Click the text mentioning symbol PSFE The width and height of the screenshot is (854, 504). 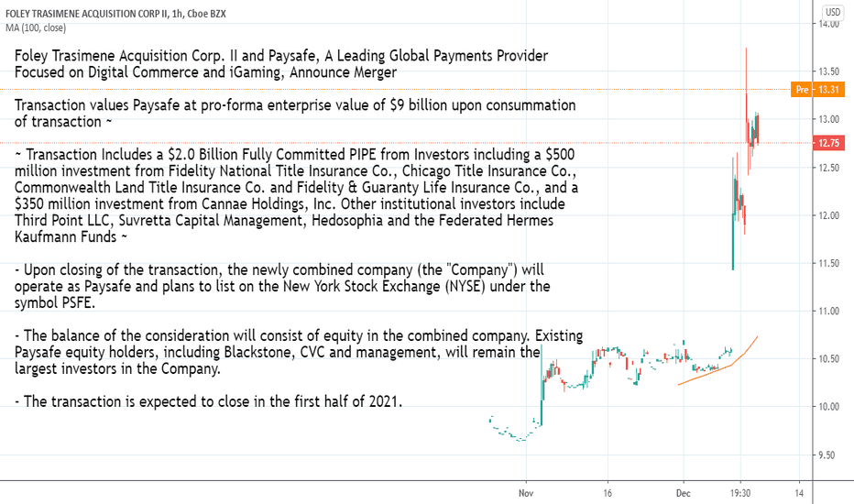(x=282, y=287)
